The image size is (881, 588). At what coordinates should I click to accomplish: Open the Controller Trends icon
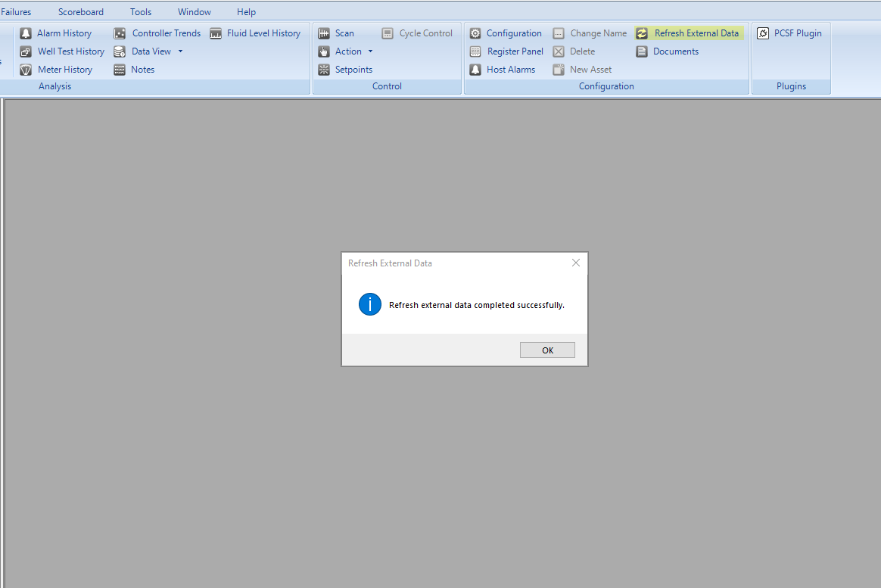click(120, 34)
